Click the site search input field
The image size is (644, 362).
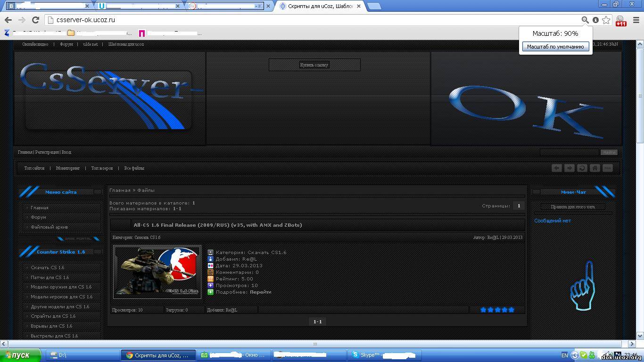pos(569,152)
